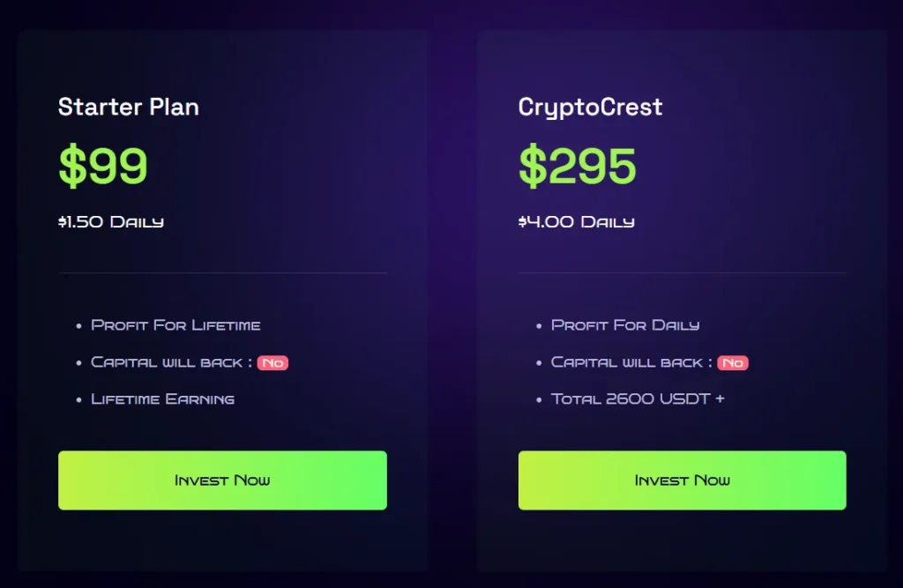Screen dimensions: 903x588
Task: Click Invest Now on the Starter Plan
Action: click(222, 480)
